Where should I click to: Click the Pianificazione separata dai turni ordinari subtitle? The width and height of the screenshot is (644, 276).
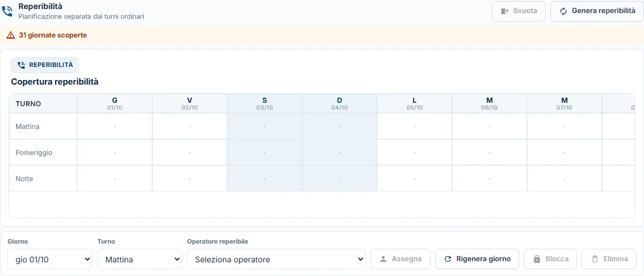[81, 17]
